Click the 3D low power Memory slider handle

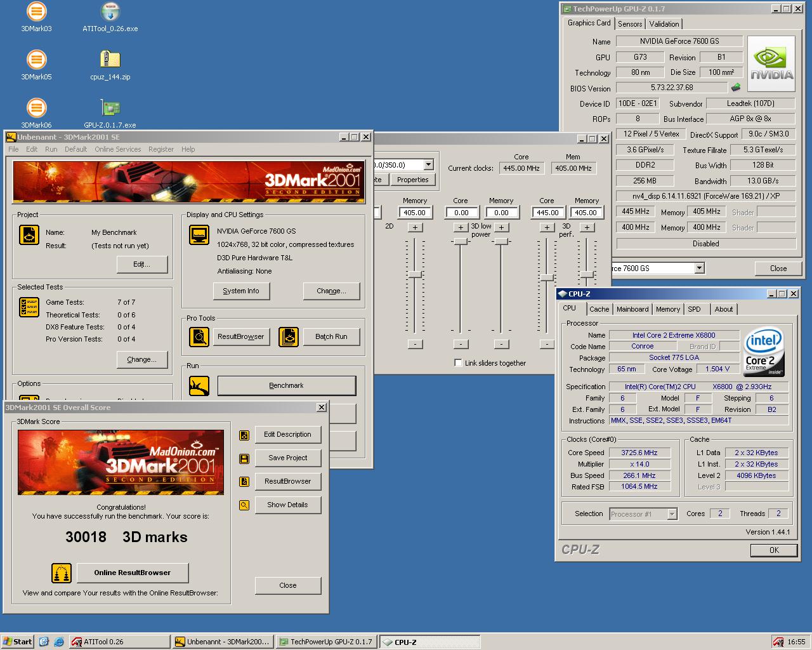click(x=501, y=241)
